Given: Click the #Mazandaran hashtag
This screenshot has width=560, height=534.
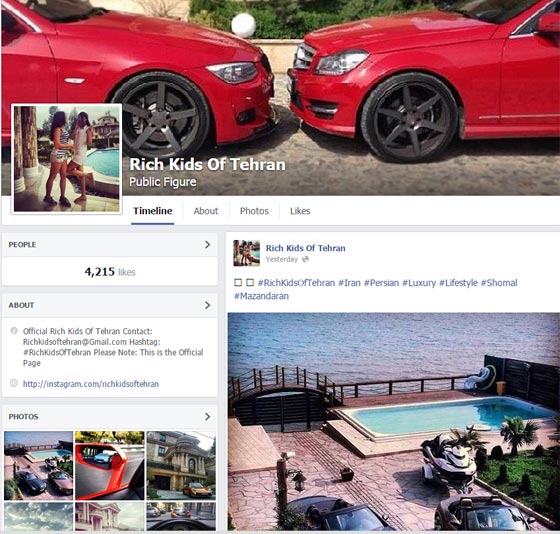Looking at the screenshot, I should tap(261, 296).
